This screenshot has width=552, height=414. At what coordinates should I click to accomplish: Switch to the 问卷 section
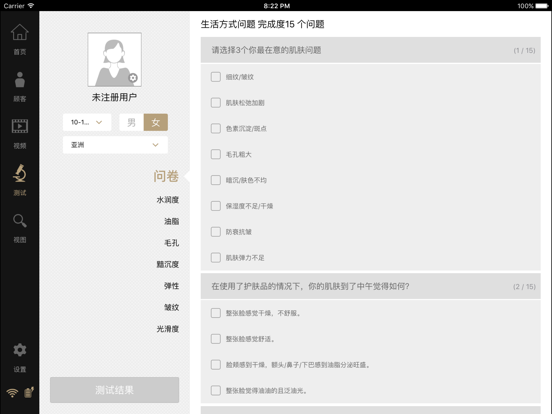pos(166,176)
